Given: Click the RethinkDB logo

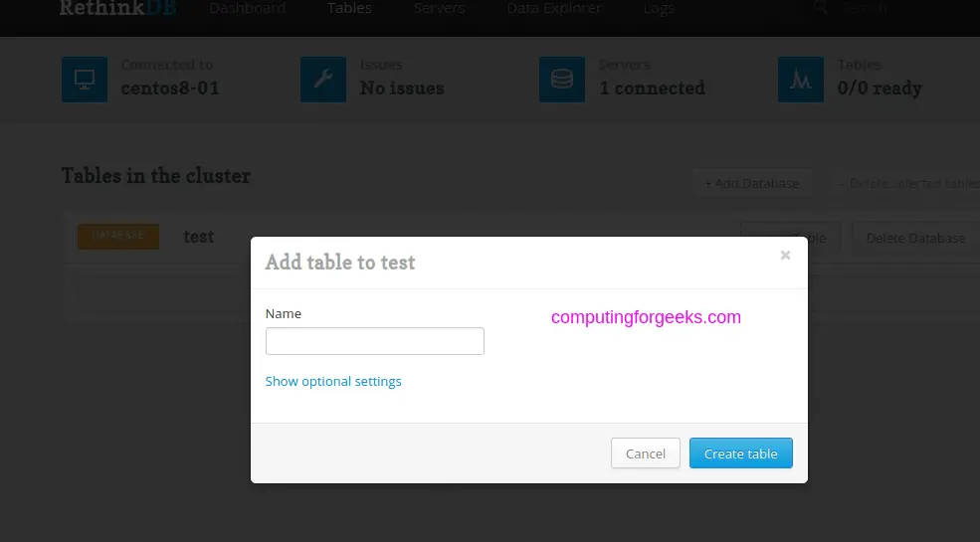Looking at the screenshot, I should point(118,8).
